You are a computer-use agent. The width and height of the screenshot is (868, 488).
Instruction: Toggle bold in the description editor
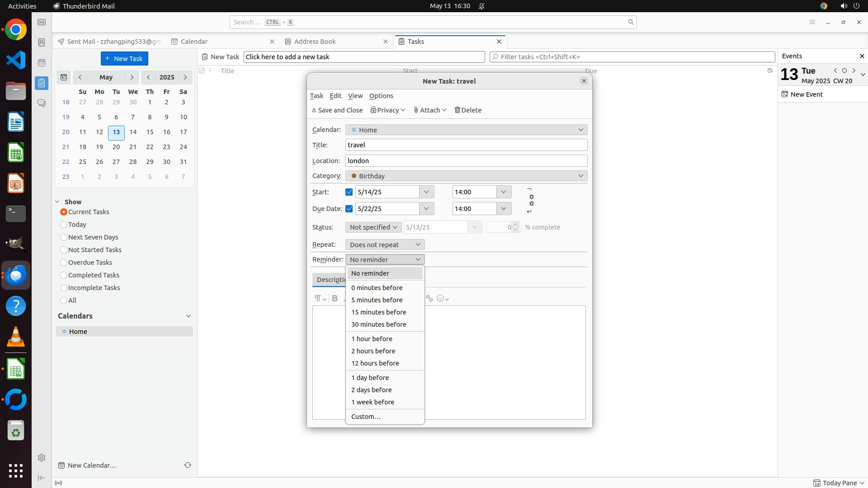335,299
